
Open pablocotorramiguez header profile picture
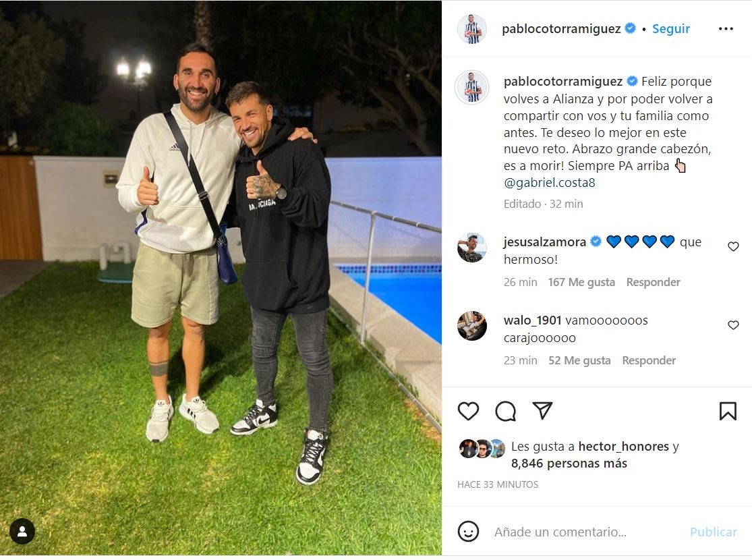tap(472, 29)
